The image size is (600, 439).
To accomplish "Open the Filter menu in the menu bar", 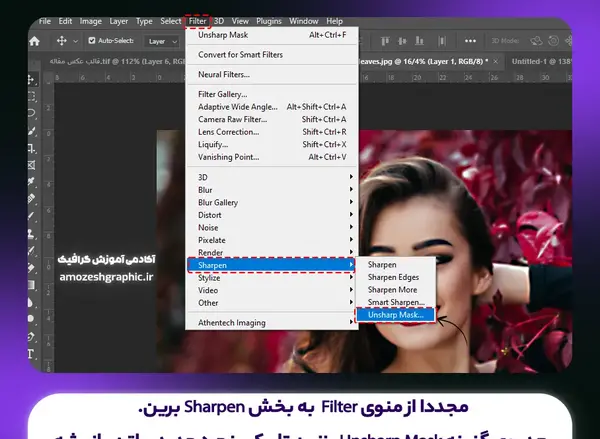I will (x=197, y=21).
